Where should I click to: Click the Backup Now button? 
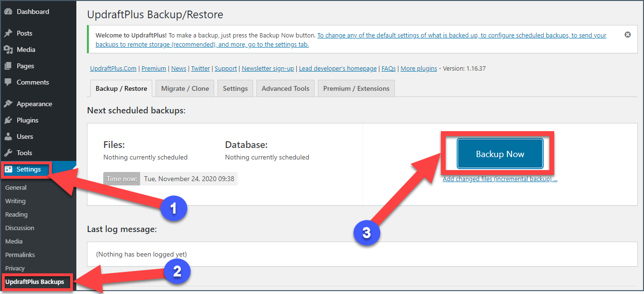[500, 154]
